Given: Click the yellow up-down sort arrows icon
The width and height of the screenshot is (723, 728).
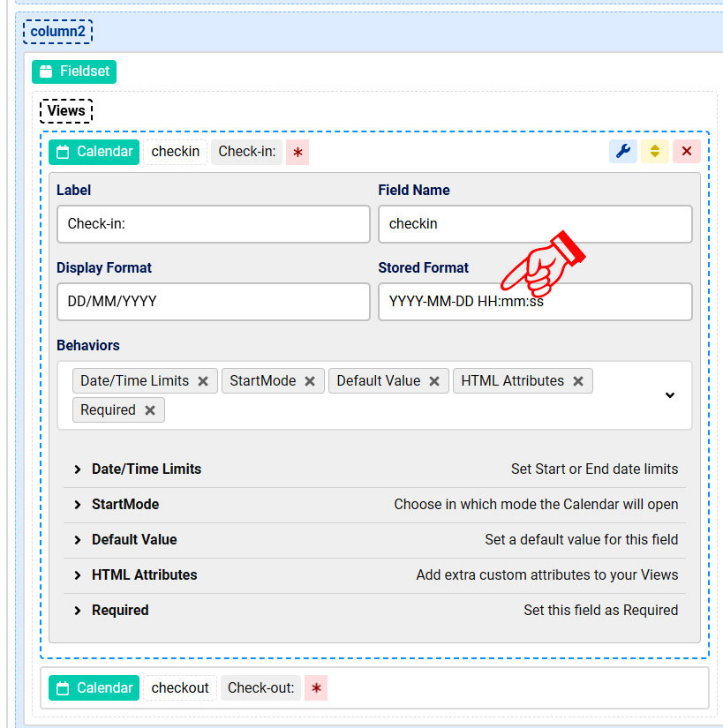Looking at the screenshot, I should pyautogui.click(x=654, y=151).
